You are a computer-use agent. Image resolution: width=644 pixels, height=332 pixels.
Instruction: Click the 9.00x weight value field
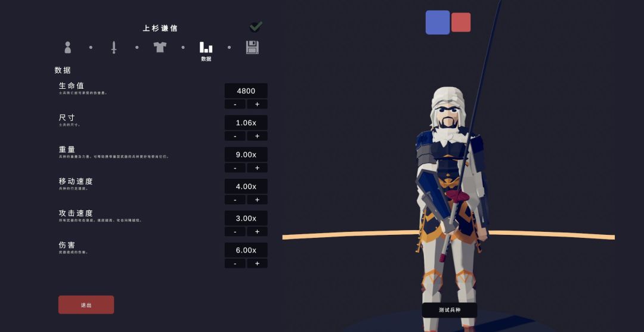click(246, 154)
